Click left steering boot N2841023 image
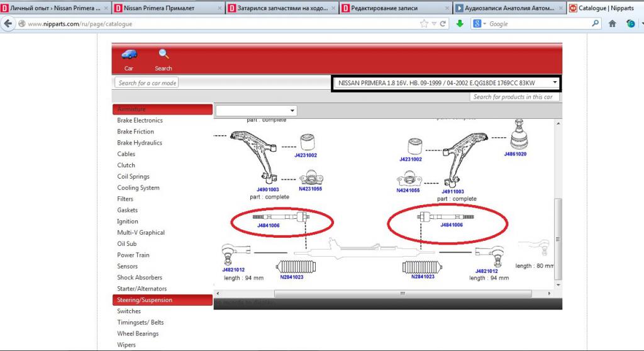Image resolution: width=644 pixels, height=351 pixels. pos(296,267)
